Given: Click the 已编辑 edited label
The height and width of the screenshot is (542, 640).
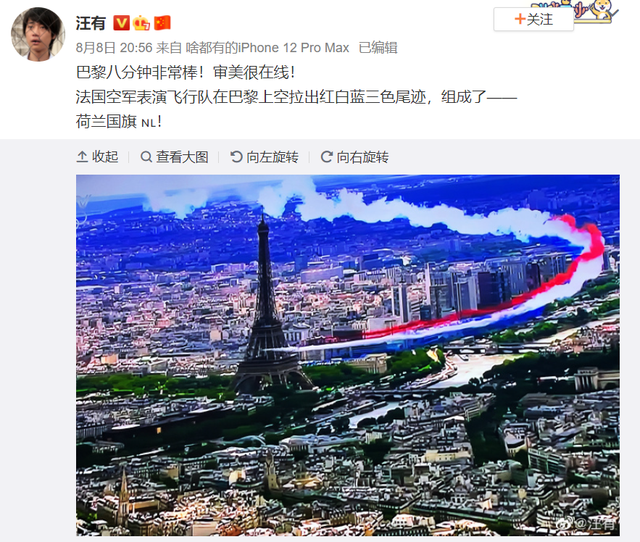Looking at the screenshot, I should pyautogui.click(x=378, y=48).
